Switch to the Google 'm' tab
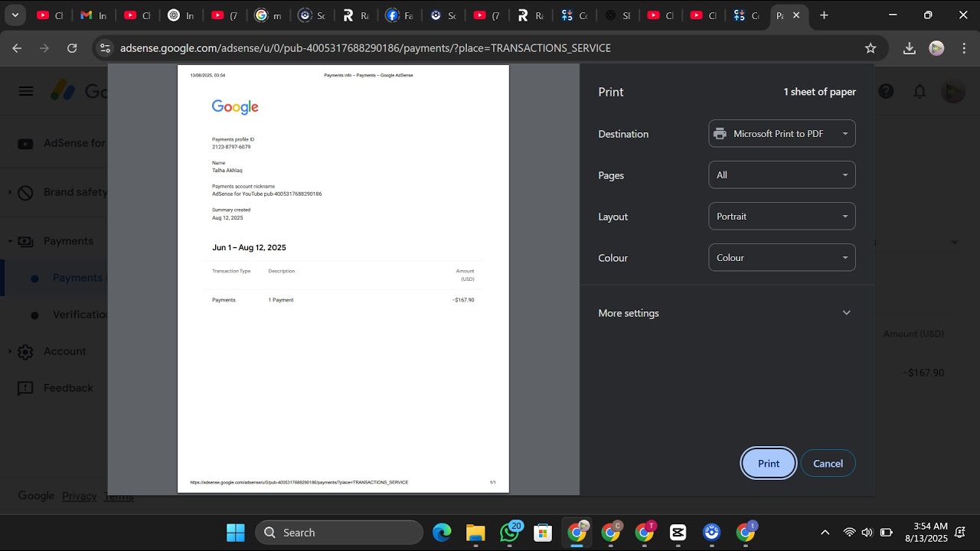980x551 pixels. coord(267,15)
